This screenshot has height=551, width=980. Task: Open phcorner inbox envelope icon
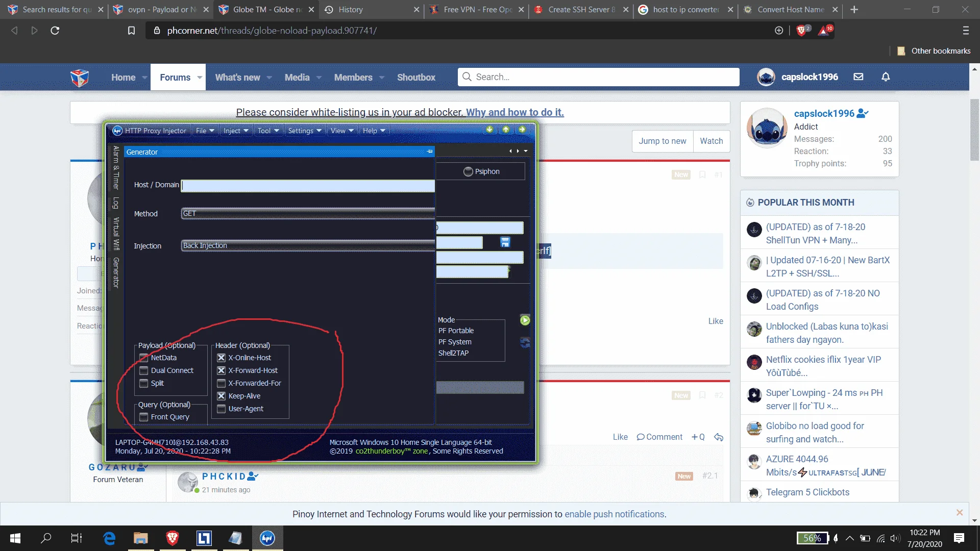[x=859, y=77]
